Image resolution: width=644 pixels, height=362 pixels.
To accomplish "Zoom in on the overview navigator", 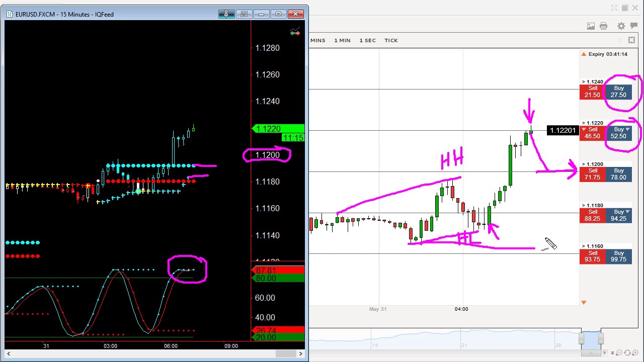I will pyautogui.click(x=635, y=353).
